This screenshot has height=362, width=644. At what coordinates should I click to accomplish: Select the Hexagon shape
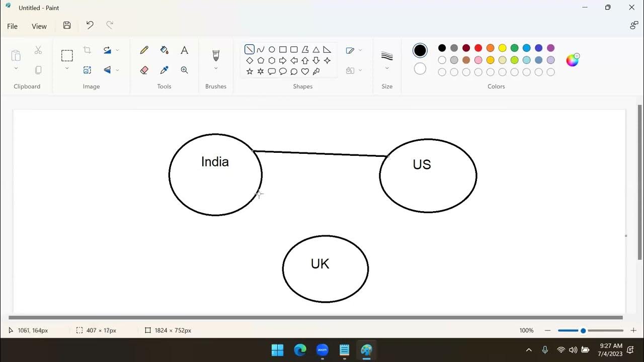pyautogui.click(x=272, y=60)
